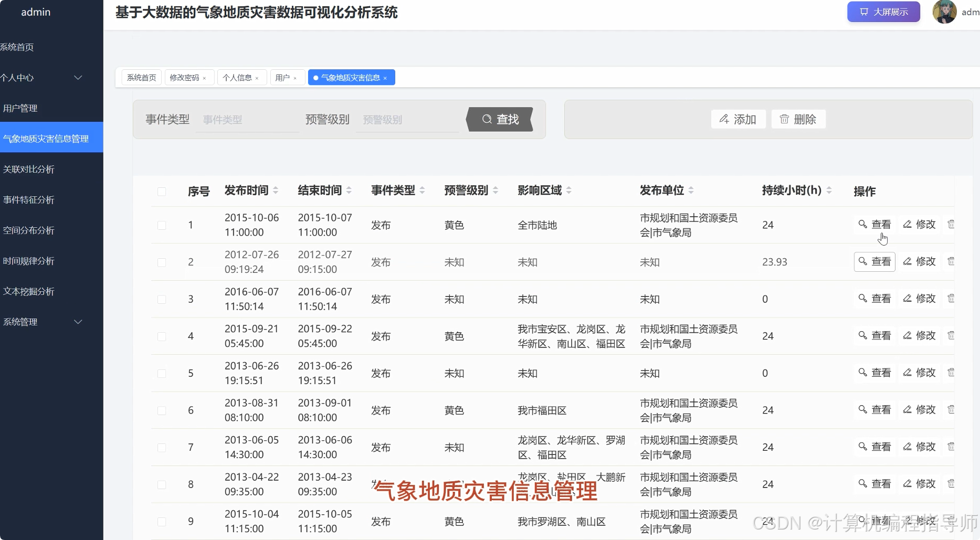Click the 查看 magnifier icon on row 1

pos(862,224)
